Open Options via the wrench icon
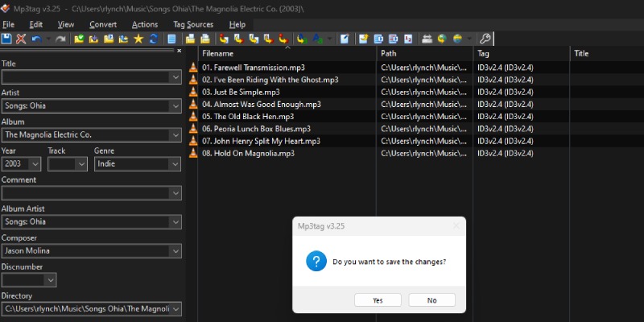 (485, 39)
